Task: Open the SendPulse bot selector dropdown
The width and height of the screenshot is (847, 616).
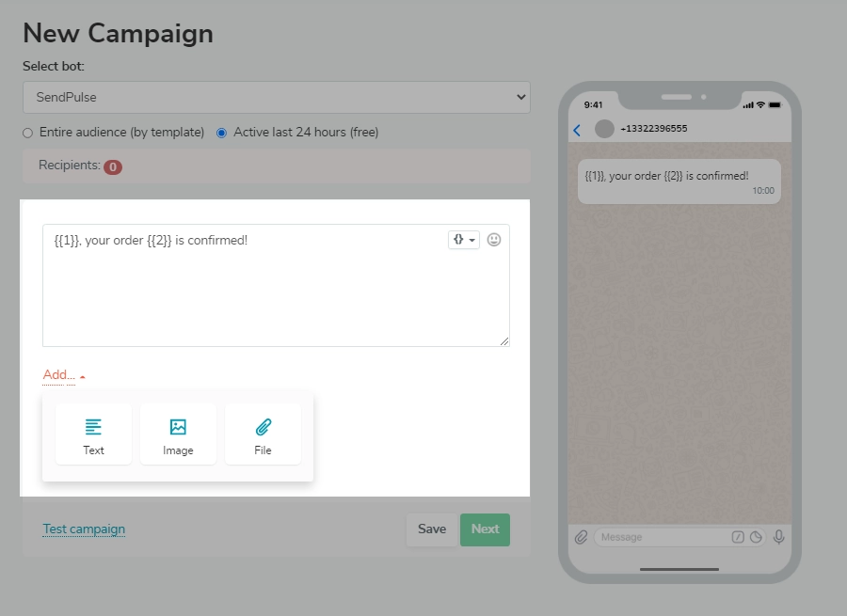Action: (x=277, y=97)
